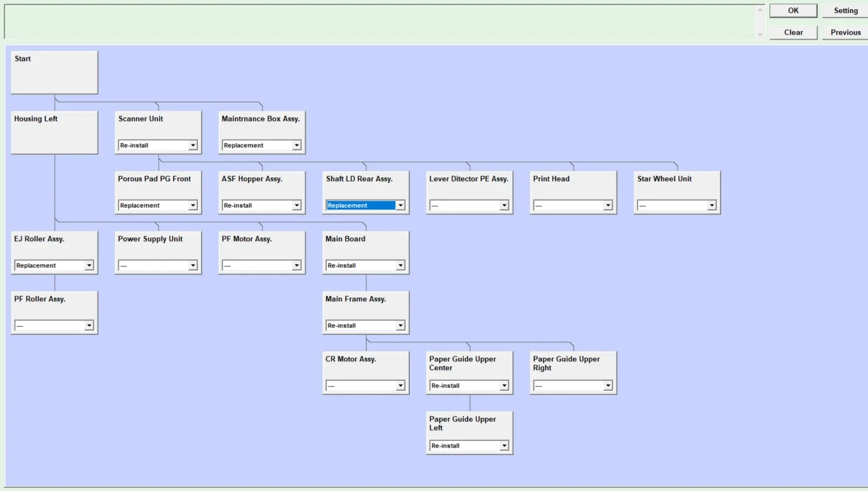Click the Scanner Unit label
The width and height of the screenshot is (868, 491).
[141, 118]
